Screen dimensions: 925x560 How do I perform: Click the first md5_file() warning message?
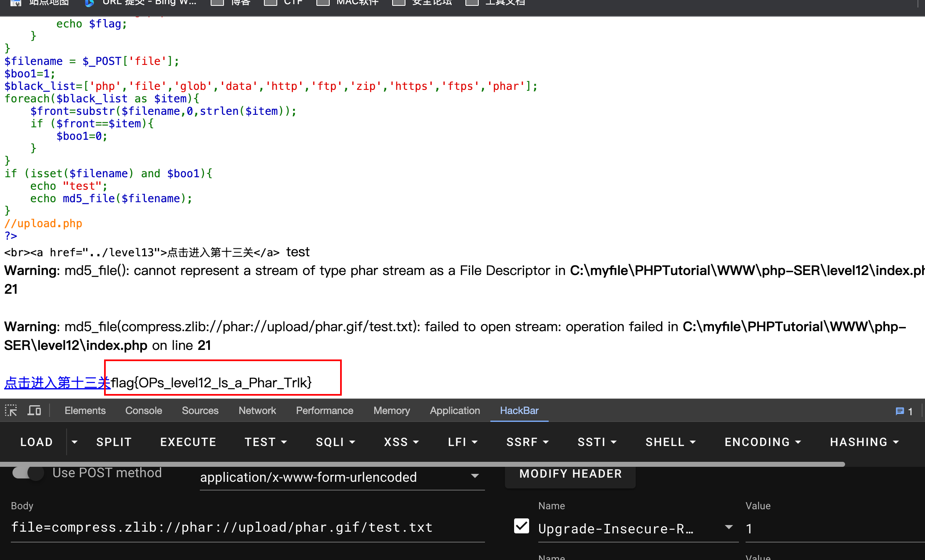coord(465,280)
